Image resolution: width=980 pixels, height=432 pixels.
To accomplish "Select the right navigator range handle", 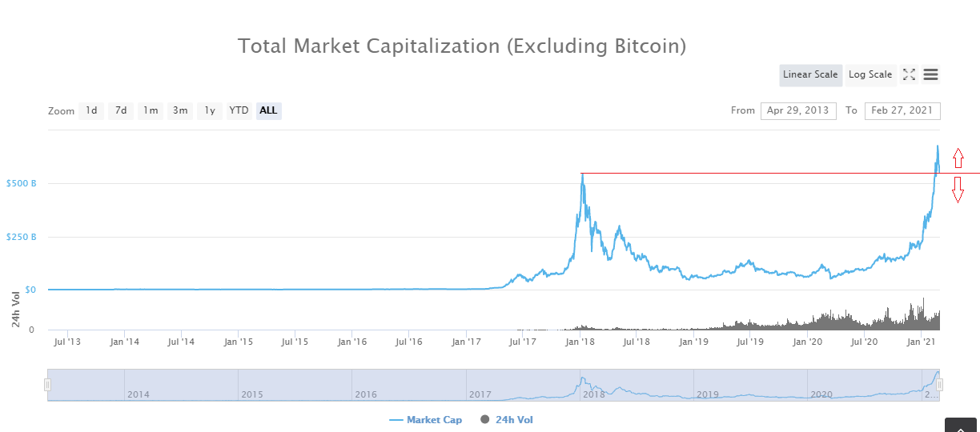I will [x=939, y=385].
